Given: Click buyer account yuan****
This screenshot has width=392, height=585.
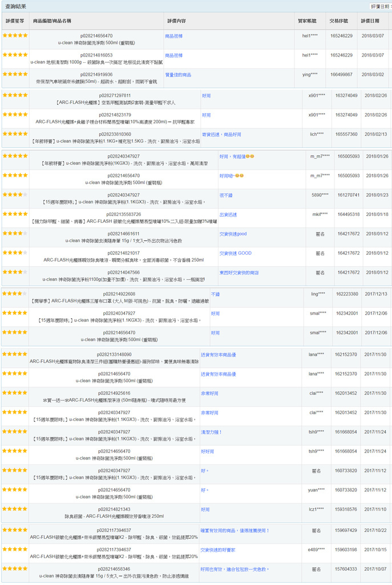Looking at the screenshot, I should [316, 490].
